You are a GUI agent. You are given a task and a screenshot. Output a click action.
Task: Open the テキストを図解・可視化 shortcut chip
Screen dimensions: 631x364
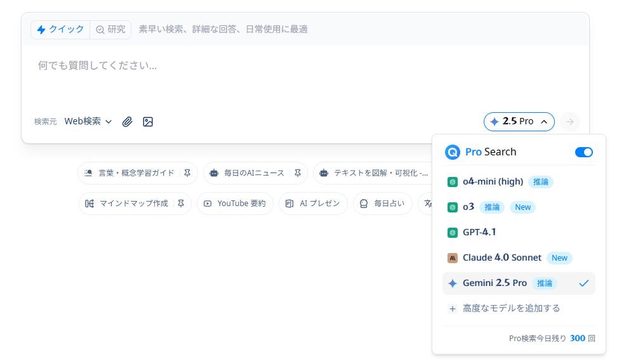[x=373, y=173]
